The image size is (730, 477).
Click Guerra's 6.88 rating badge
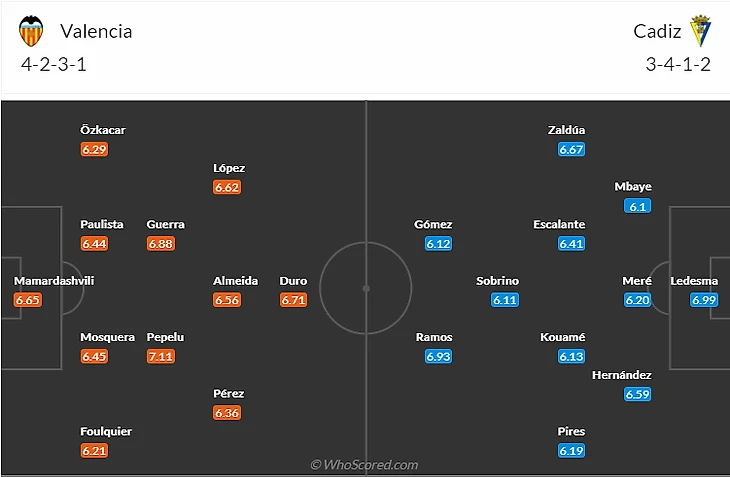160,243
